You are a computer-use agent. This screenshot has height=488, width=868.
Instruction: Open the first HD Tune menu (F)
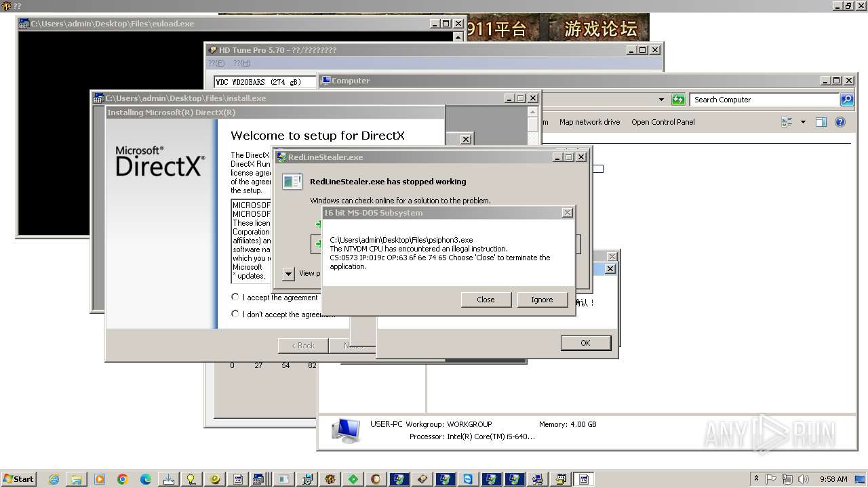point(216,64)
